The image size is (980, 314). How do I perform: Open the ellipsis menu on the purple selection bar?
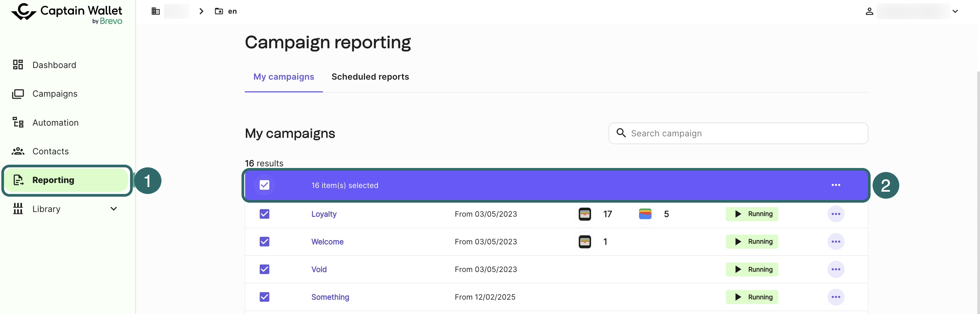(x=836, y=185)
